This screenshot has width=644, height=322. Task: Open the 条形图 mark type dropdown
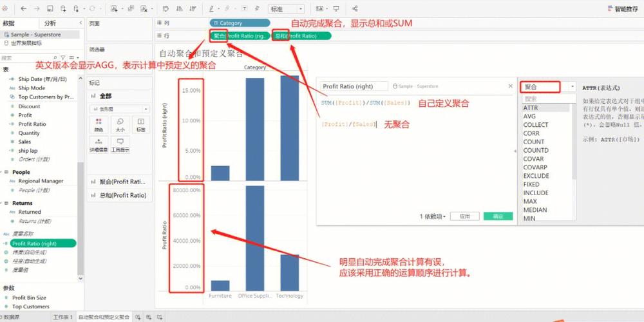120,109
